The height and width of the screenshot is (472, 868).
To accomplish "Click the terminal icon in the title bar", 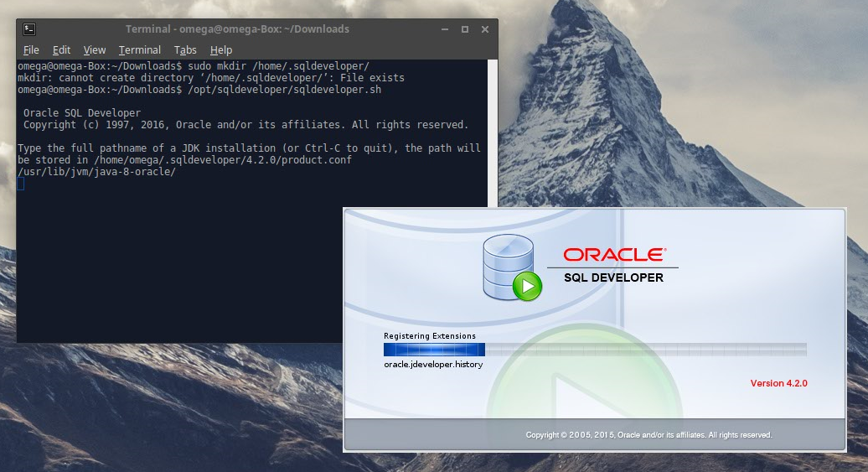I will (x=28, y=29).
